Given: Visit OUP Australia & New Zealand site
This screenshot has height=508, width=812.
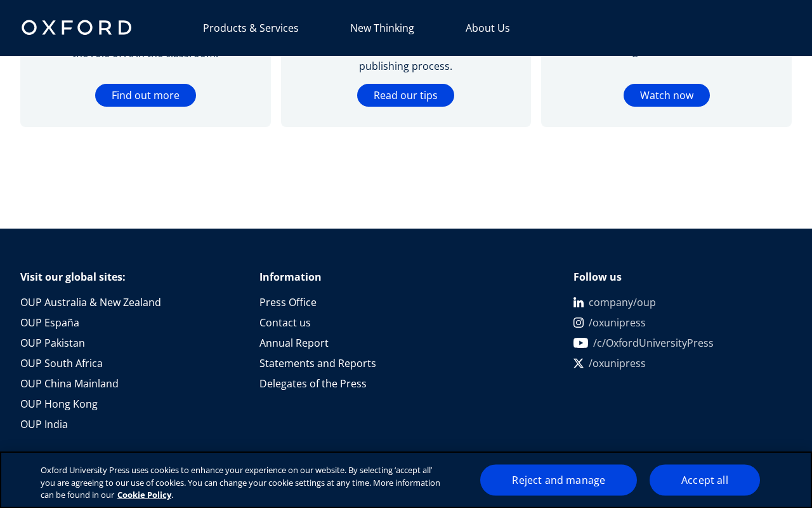Looking at the screenshot, I should point(91,302).
